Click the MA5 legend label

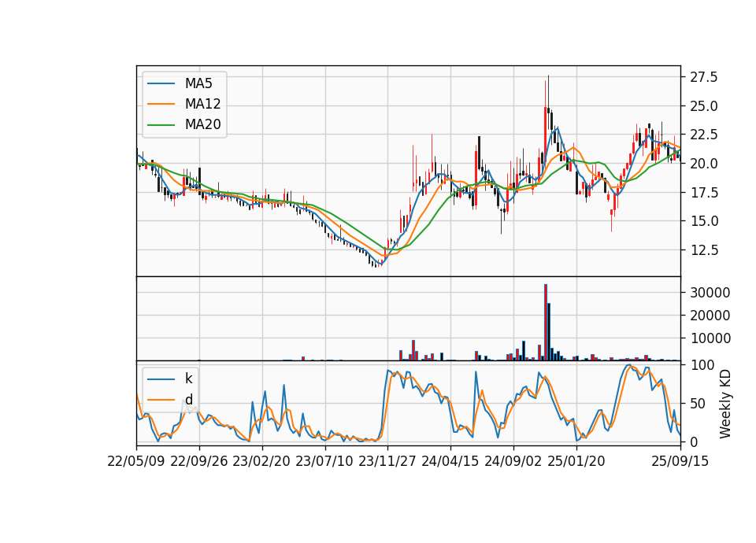198,83
